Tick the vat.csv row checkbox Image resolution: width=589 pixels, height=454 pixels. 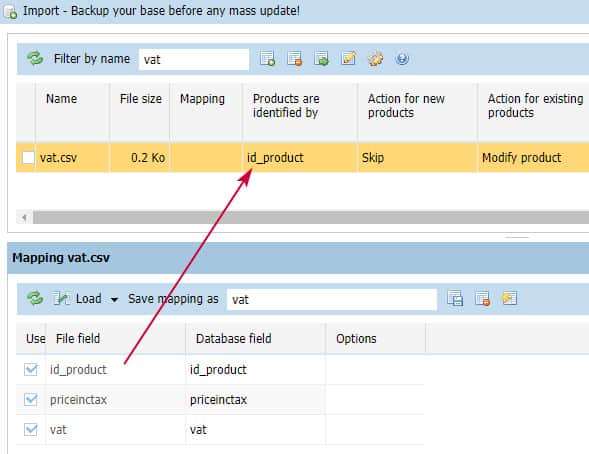pyautogui.click(x=29, y=158)
